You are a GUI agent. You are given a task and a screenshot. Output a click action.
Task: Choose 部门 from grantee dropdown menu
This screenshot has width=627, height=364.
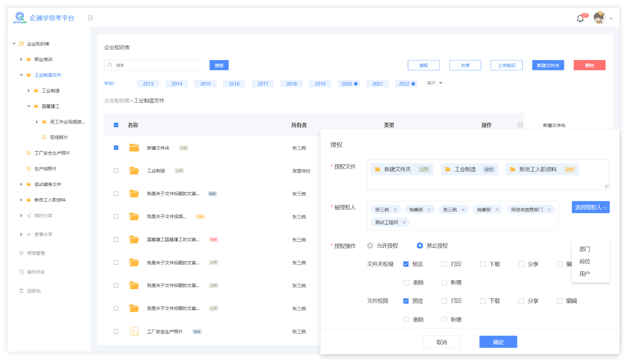click(585, 249)
